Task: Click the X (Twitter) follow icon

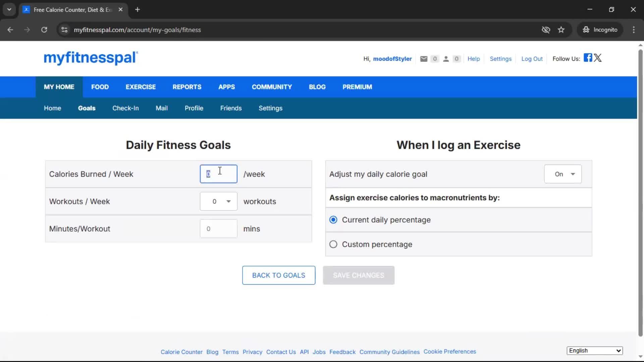Action: point(598,58)
